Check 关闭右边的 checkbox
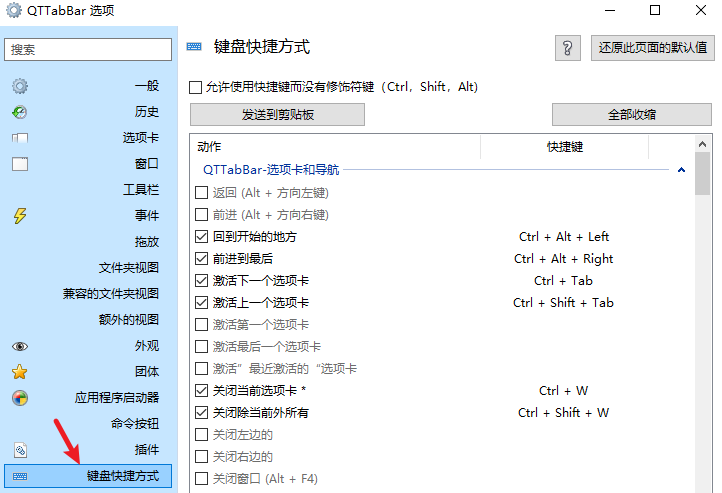Viewport: 722px width, 493px height. [201, 457]
